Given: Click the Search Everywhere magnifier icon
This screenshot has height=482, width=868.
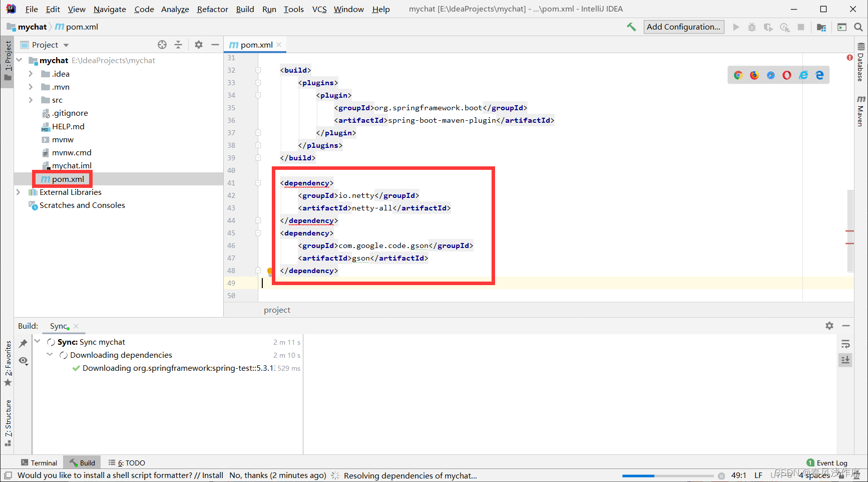Looking at the screenshot, I should point(858,27).
